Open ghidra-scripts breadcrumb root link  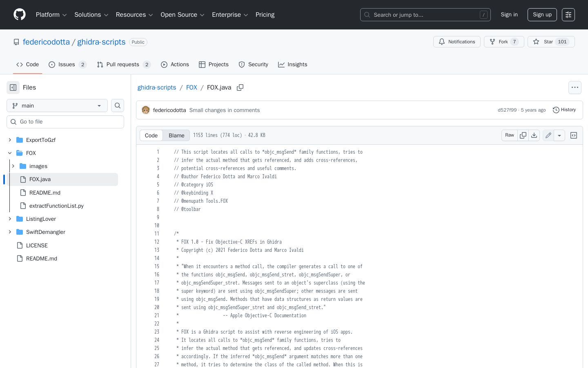coord(157,88)
